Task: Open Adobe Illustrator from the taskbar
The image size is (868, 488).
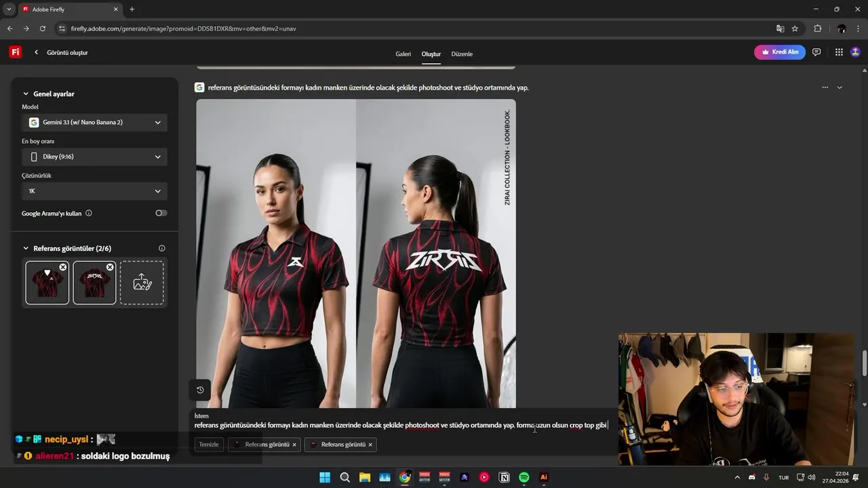Action: click(543, 477)
